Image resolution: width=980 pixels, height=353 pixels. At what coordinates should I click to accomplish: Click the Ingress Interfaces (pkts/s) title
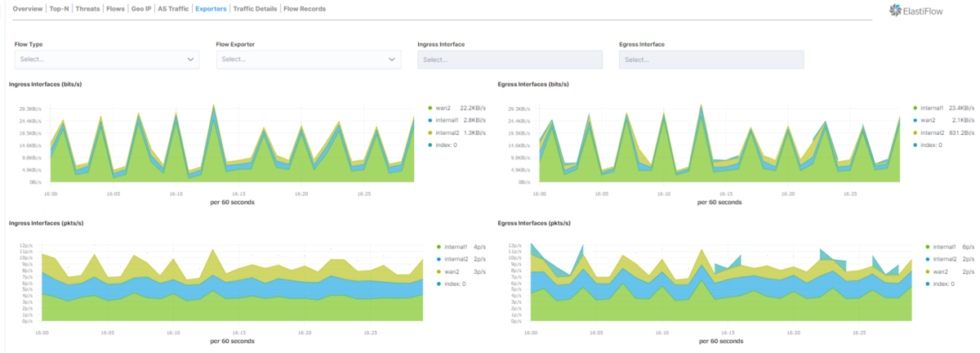[46, 222]
